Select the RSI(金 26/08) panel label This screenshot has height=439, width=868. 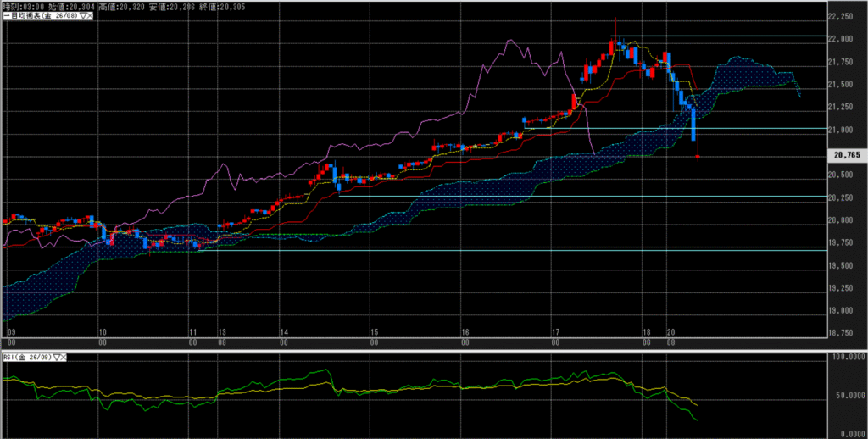click(x=28, y=358)
